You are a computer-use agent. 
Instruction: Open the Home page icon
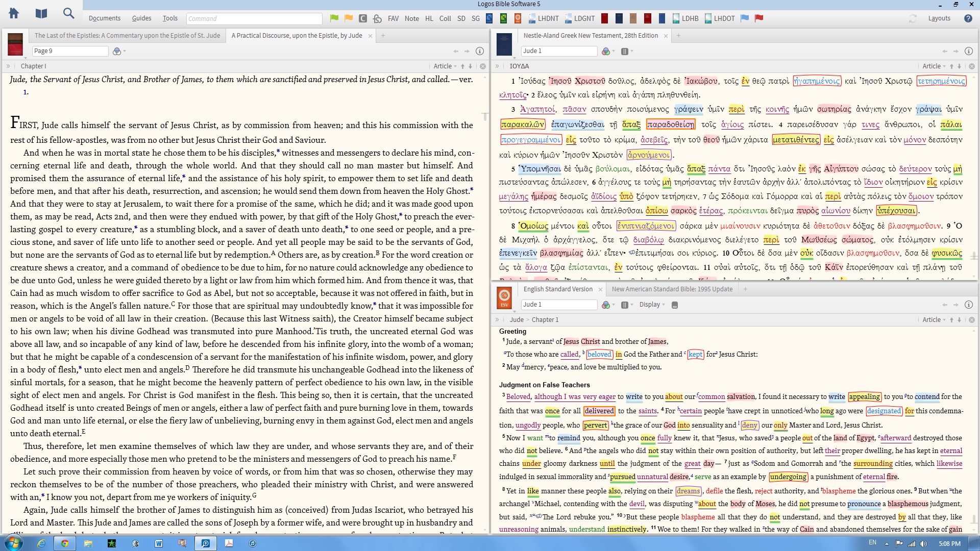click(x=14, y=14)
